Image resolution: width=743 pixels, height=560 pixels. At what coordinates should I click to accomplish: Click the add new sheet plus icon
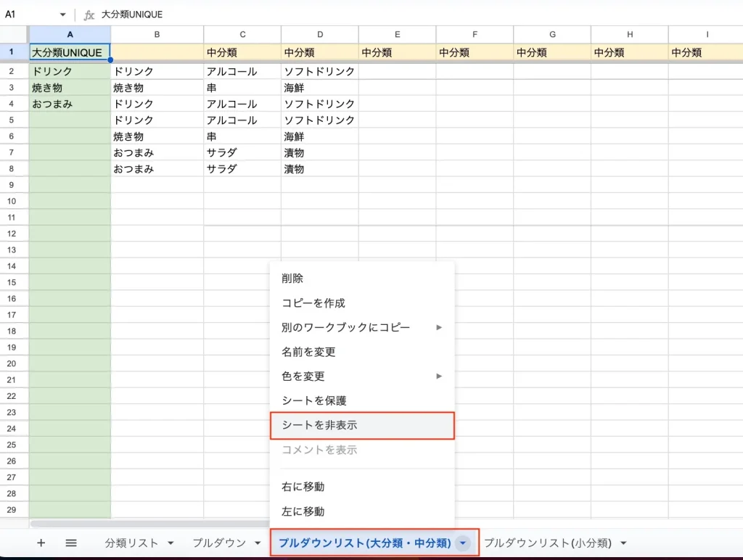point(41,543)
